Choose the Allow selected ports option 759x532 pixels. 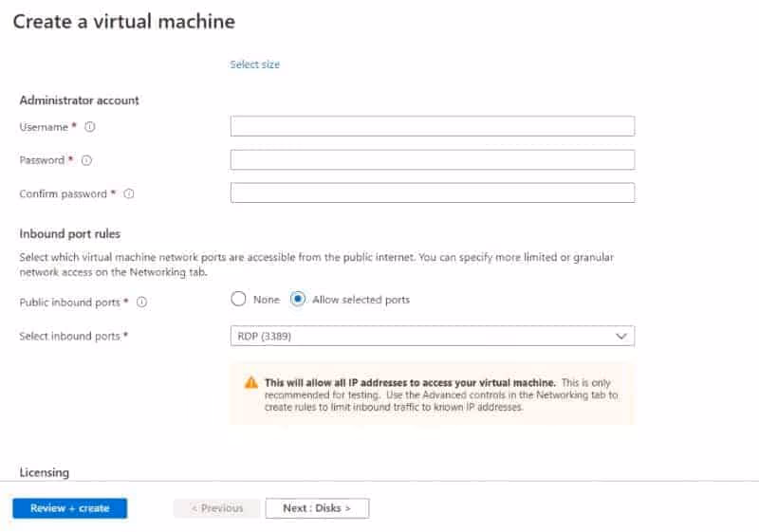click(x=298, y=300)
